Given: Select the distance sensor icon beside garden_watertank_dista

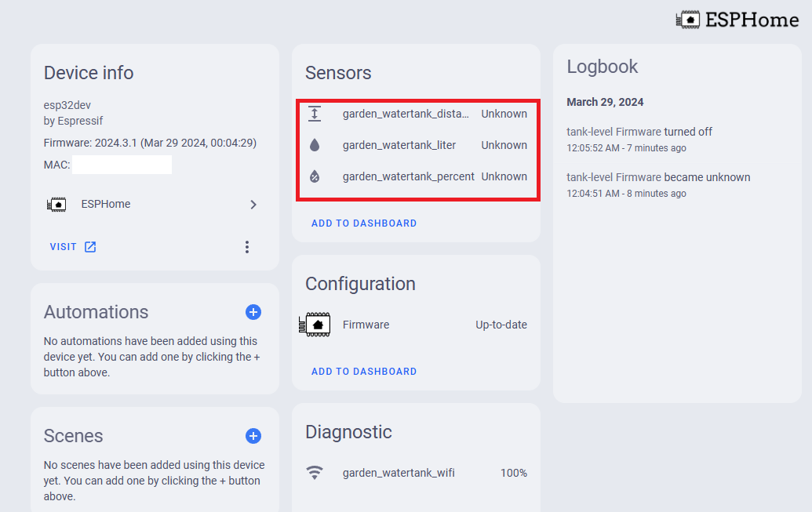Looking at the screenshot, I should click(x=315, y=113).
